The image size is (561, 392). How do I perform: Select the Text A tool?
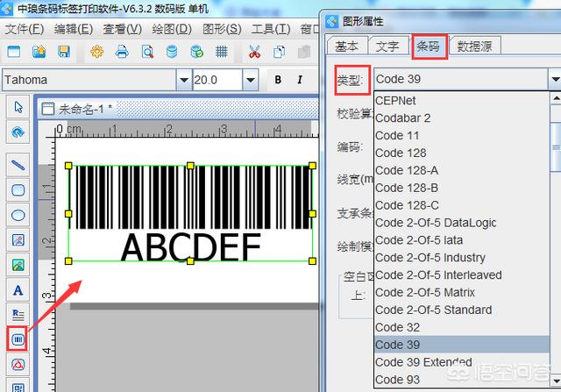point(18,290)
